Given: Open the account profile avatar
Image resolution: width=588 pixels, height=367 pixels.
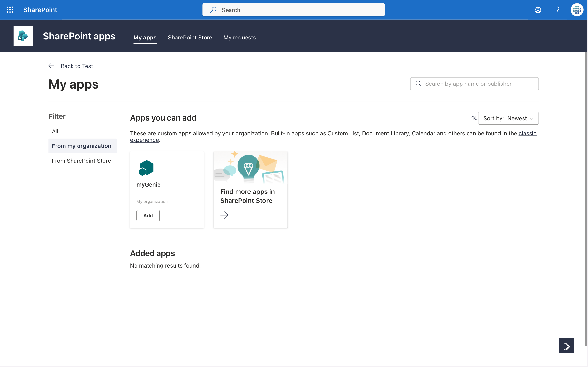Looking at the screenshot, I should (x=577, y=10).
